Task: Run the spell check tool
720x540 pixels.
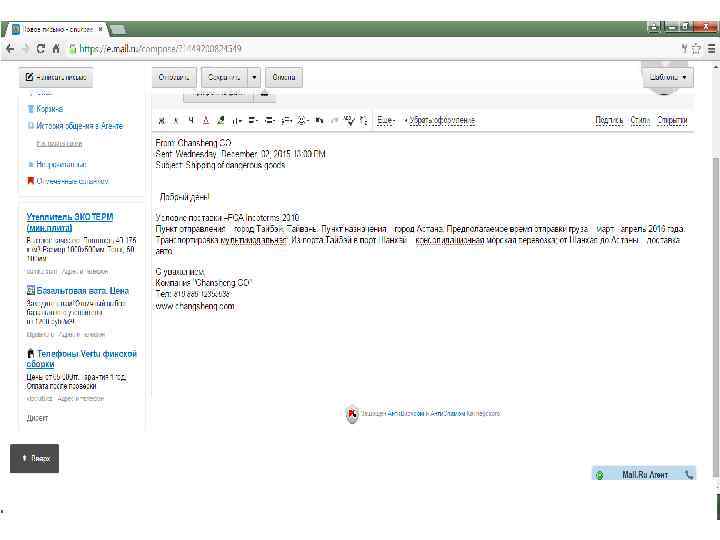Action: point(349,120)
